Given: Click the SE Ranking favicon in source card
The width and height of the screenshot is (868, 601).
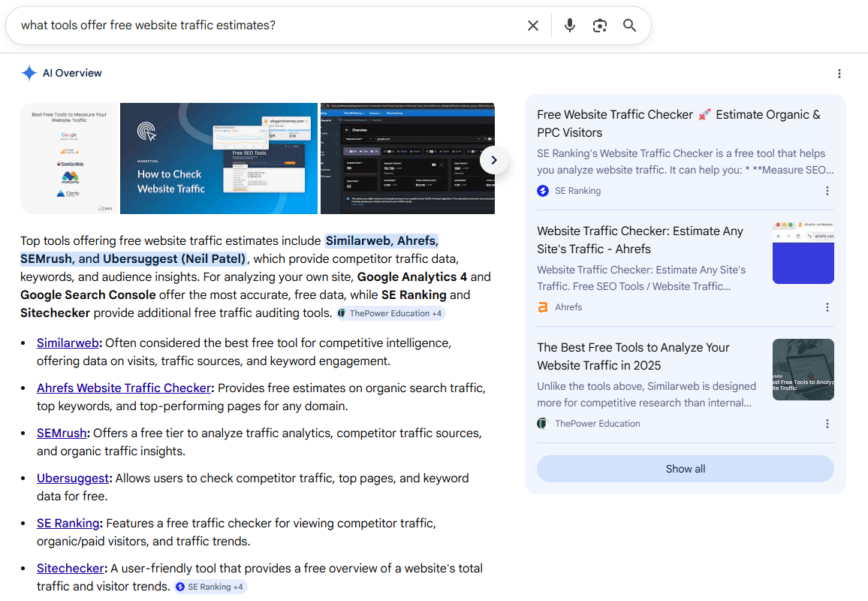Looking at the screenshot, I should [543, 191].
